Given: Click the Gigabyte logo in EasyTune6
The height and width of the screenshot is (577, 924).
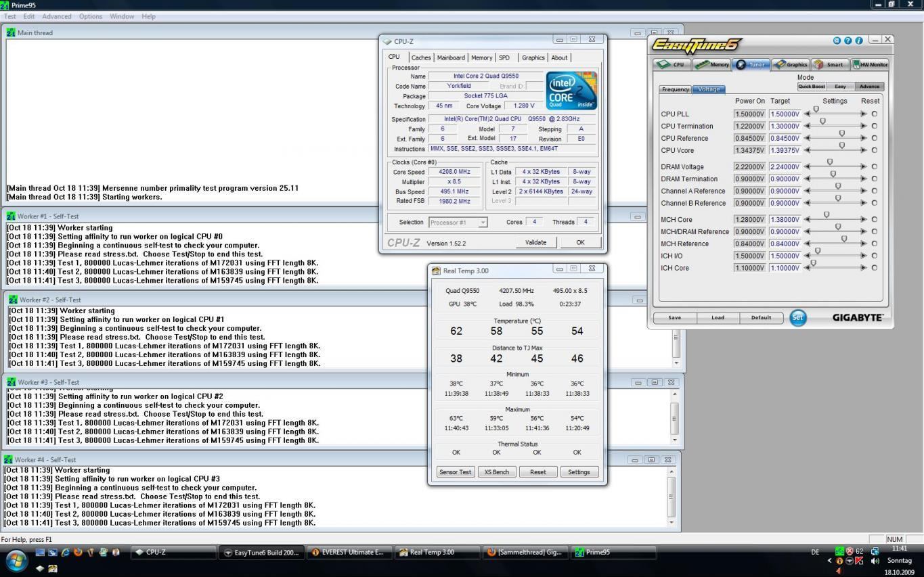Looking at the screenshot, I should (x=858, y=317).
